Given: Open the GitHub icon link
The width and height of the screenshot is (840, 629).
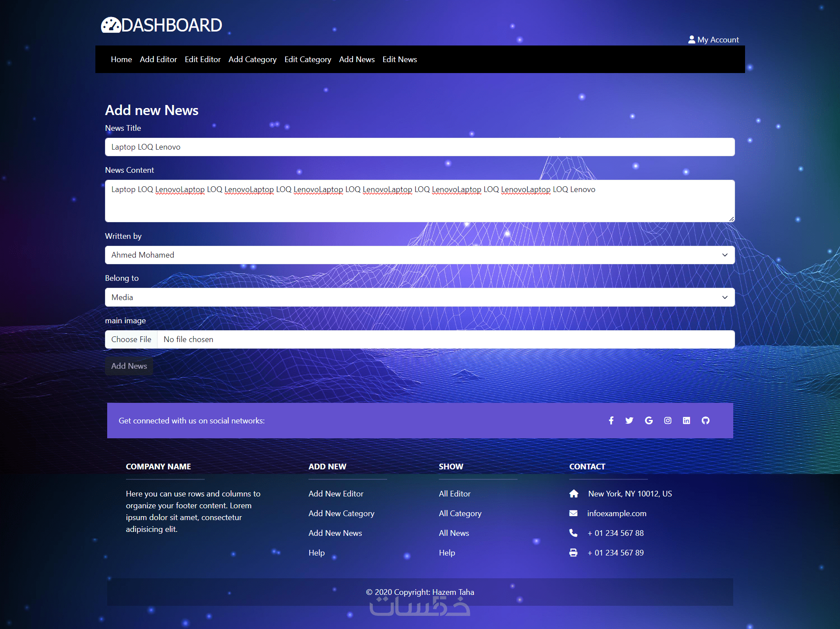Looking at the screenshot, I should (706, 420).
